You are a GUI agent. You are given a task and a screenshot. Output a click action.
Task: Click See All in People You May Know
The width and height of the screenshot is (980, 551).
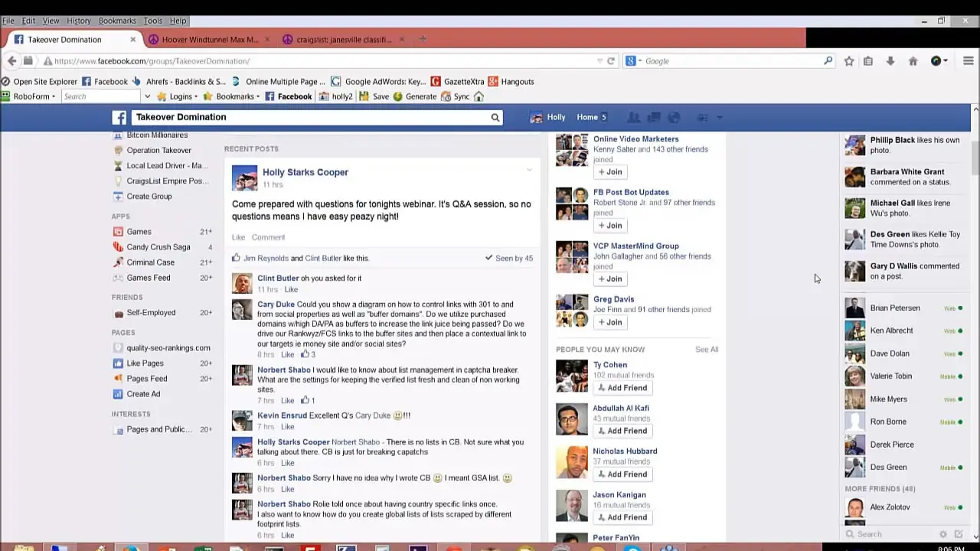[707, 350]
